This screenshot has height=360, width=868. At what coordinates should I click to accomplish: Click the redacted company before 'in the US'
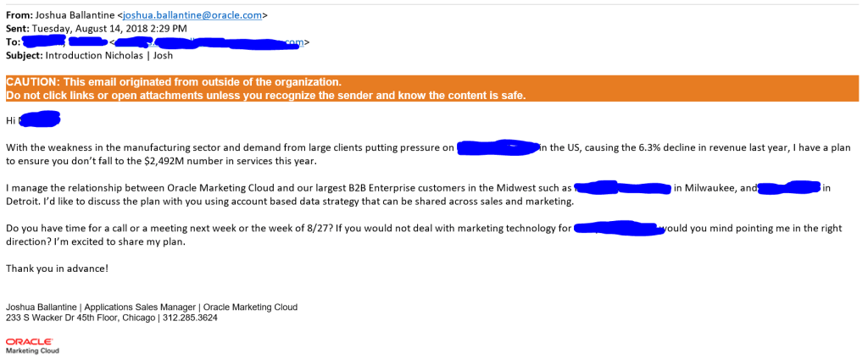point(498,147)
